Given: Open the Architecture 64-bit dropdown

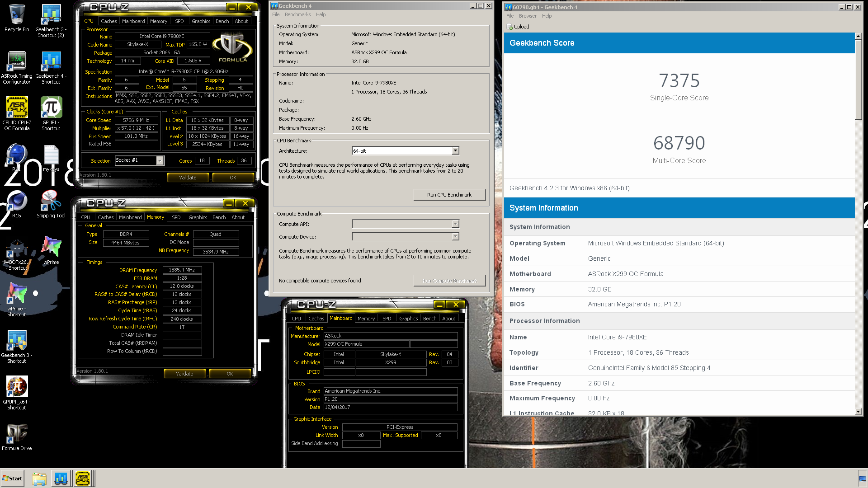Looking at the screenshot, I should (455, 151).
